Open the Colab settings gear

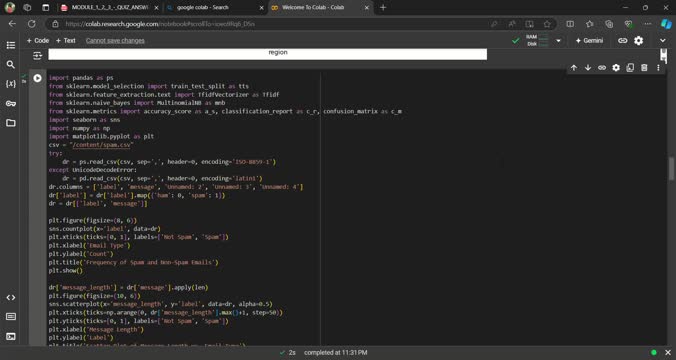click(638, 41)
